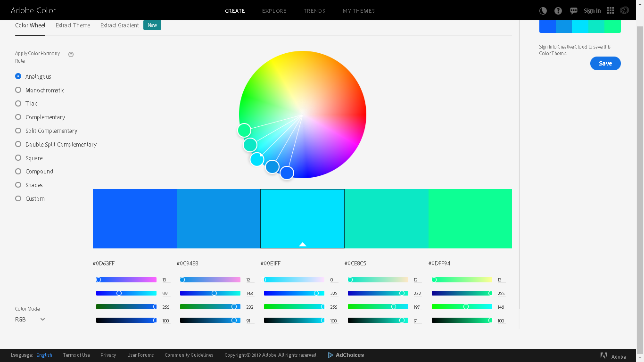The height and width of the screenshot is (362, 644).
Task: Open the feedback chat bubble icon
Action: (574, 11)
